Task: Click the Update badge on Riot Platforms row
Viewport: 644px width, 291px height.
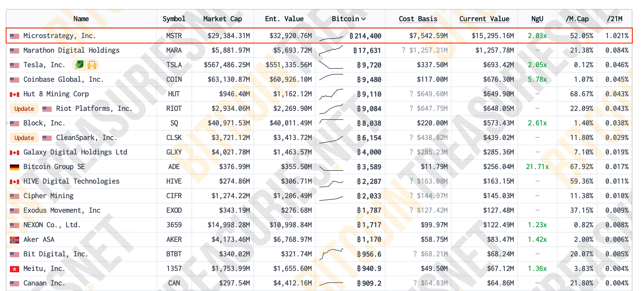Action: [24, 109]
